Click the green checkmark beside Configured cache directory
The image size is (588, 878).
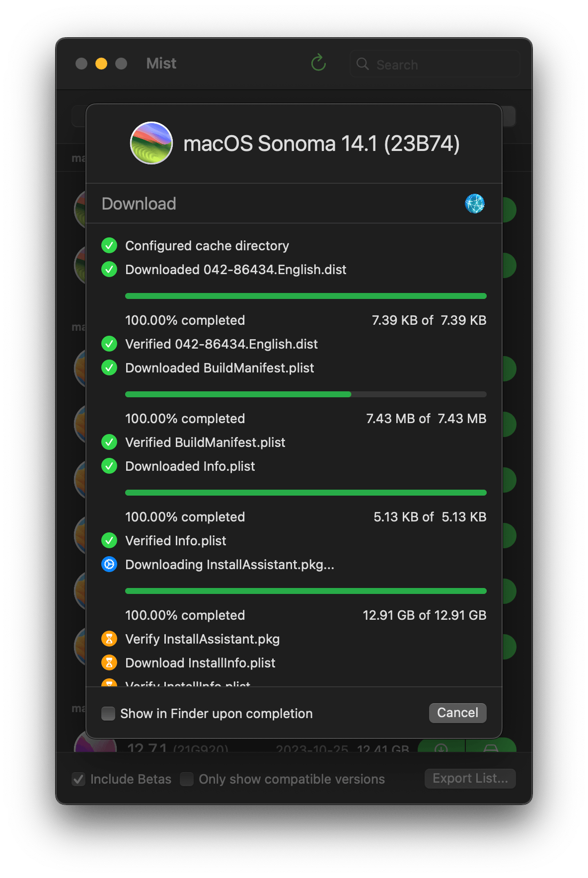point(109,245)
